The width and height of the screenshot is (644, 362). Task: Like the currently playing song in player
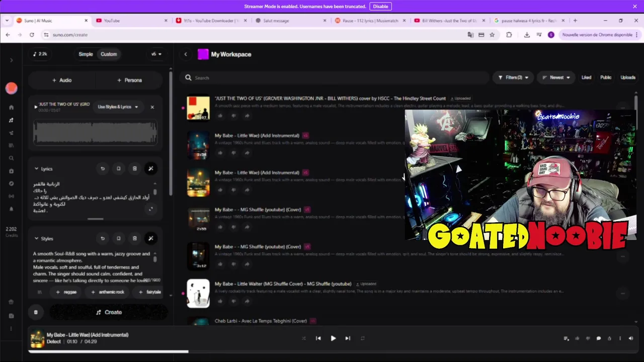(577, 338)
